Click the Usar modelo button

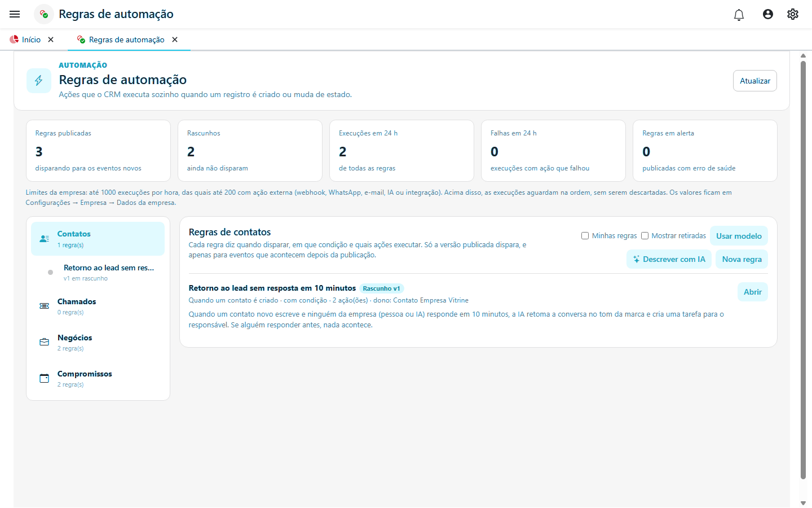[739, 236]
